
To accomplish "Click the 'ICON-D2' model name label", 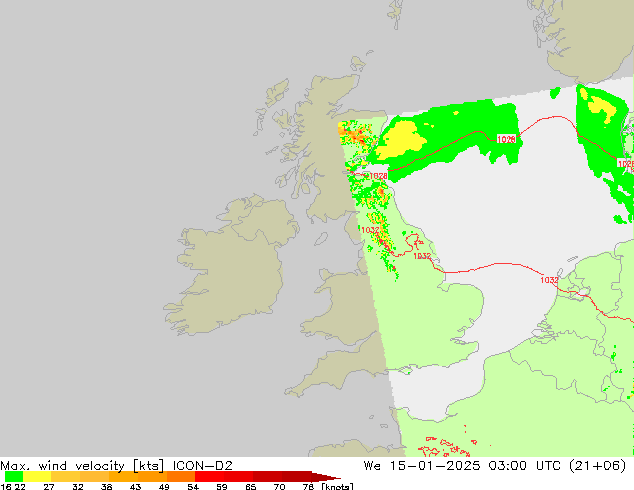I will 203,466.
